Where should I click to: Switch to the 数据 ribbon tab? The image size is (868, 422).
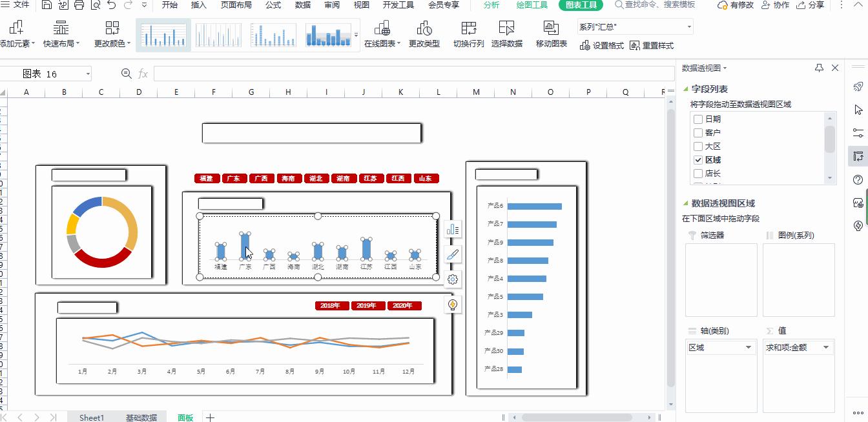tap(303, 5)
